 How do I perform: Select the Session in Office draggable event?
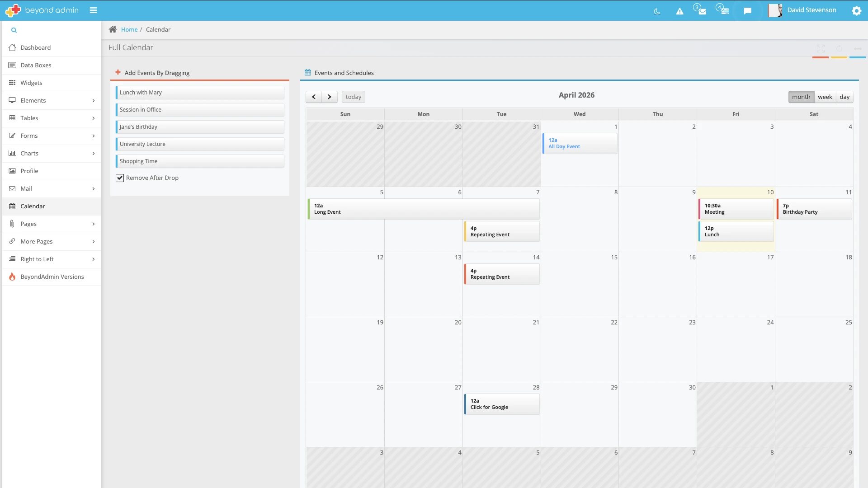pos(200,110)
